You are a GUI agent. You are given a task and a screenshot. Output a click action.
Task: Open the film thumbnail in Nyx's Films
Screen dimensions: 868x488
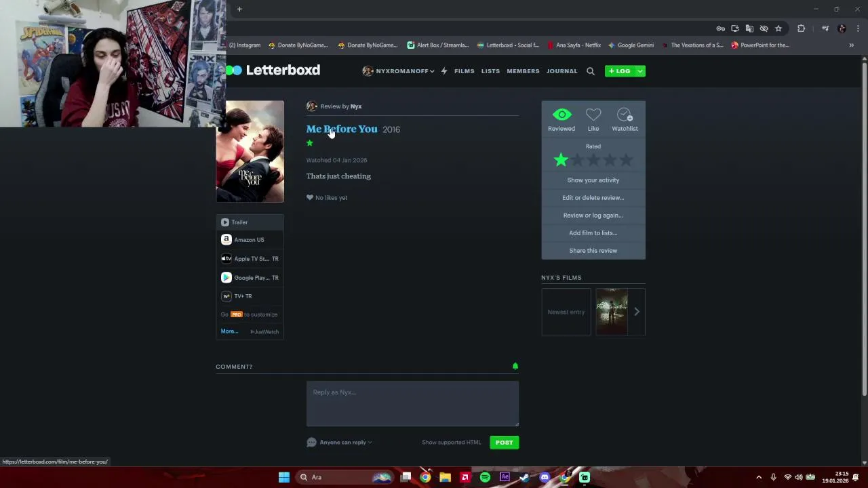(x=612, y=312)
